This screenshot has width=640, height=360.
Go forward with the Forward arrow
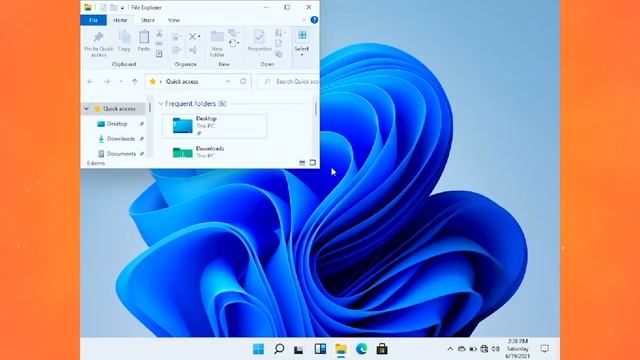point(107,82)
